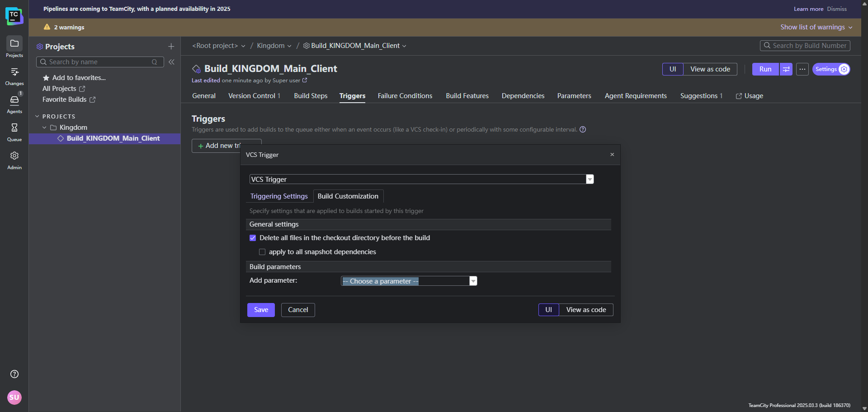The image size is (868, 412).
Task: Click the Add to favorites star icon
Action: (x=46, y=78)
